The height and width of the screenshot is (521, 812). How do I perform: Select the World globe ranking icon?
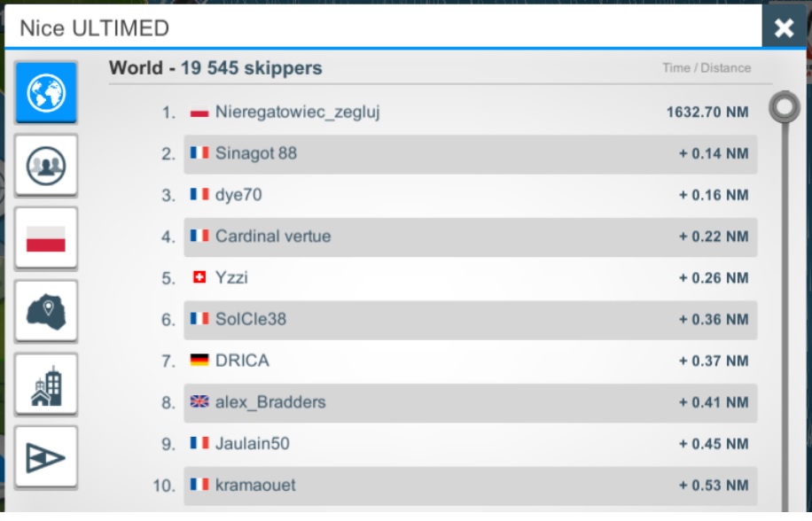tap(45, 92)
